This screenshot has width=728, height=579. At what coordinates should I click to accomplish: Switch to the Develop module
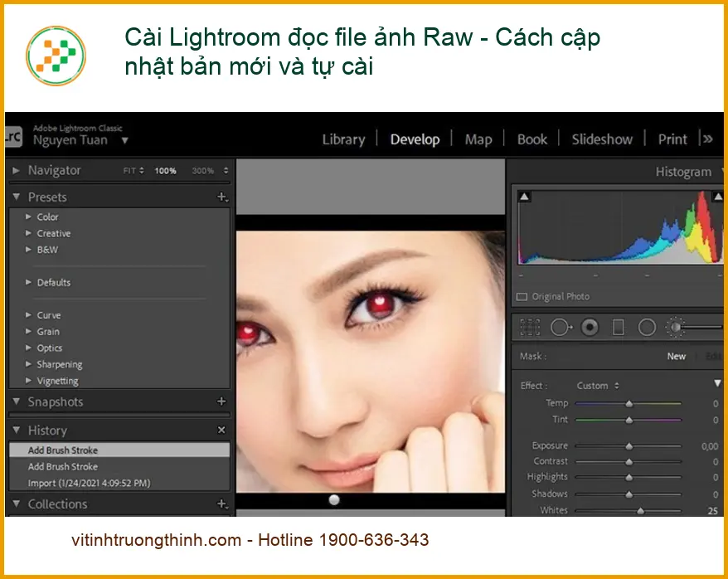(415, 139)
